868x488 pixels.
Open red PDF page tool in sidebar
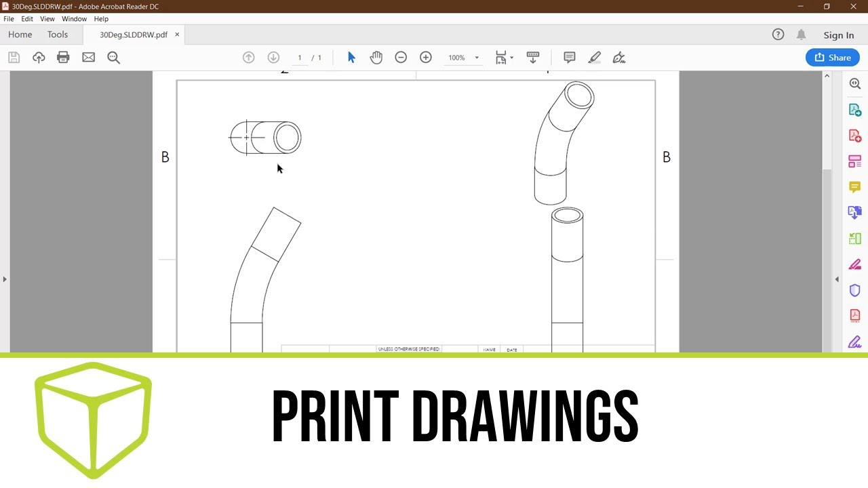(x=855, y=316)
